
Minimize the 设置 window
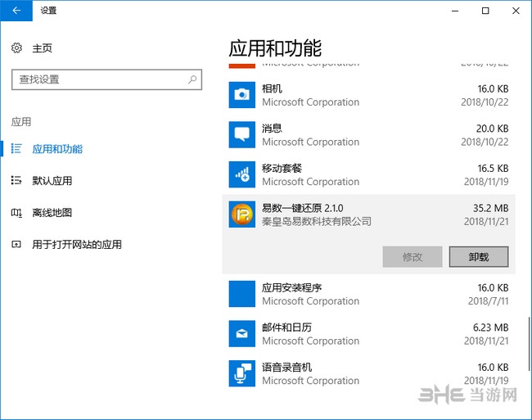pyautogui.click(x=455, y=11)
